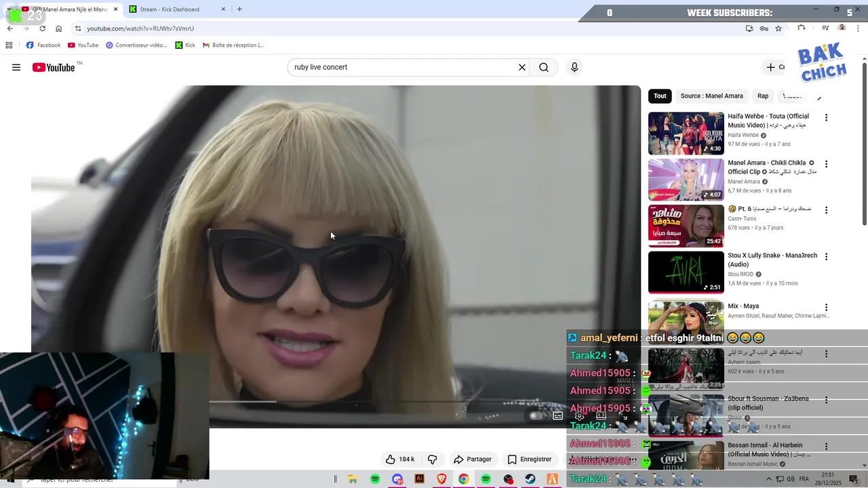Image resolution: width=868 pixels, height=488 pixels.
Task: Like the video with 184 k
Action: click(x=400, y=459)
